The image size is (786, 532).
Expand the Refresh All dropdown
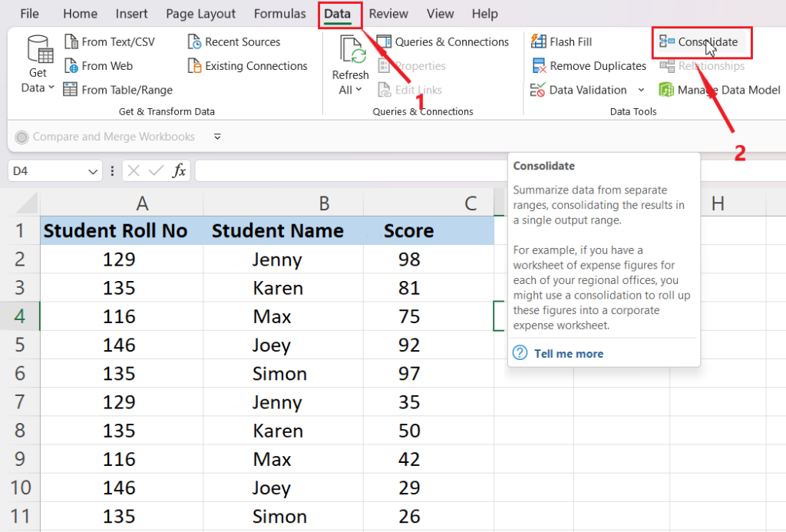tap(358, 91)
